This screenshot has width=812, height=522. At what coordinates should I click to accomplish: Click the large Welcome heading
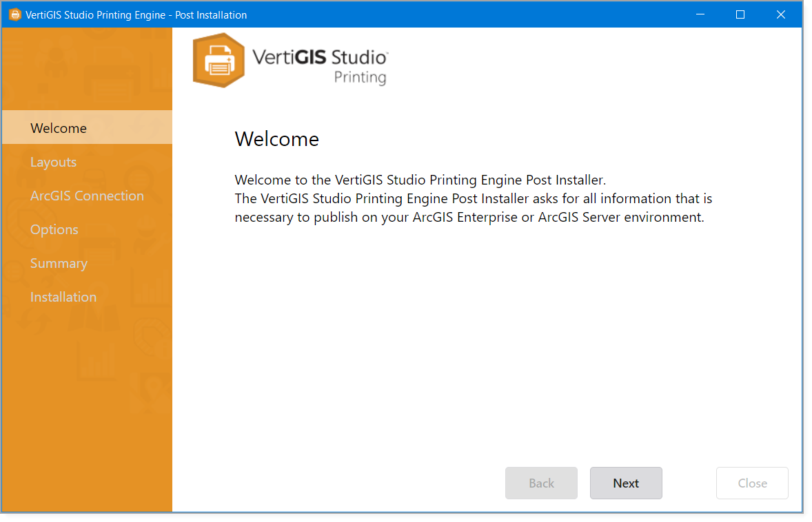tap(276, 139)
